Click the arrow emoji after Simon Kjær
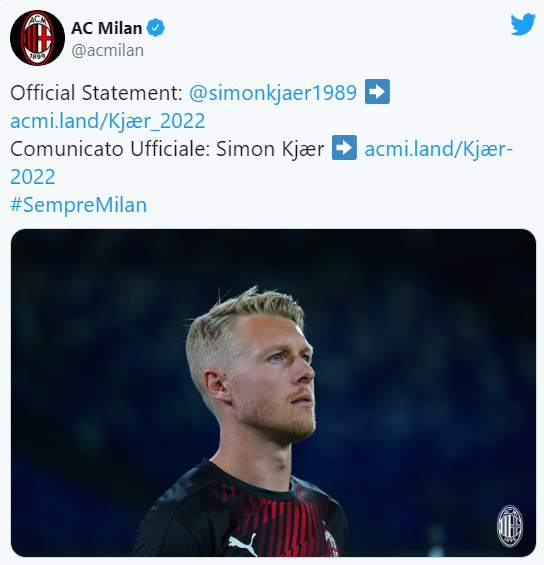This screenshot has width=544, height=565. click(344, 148)
